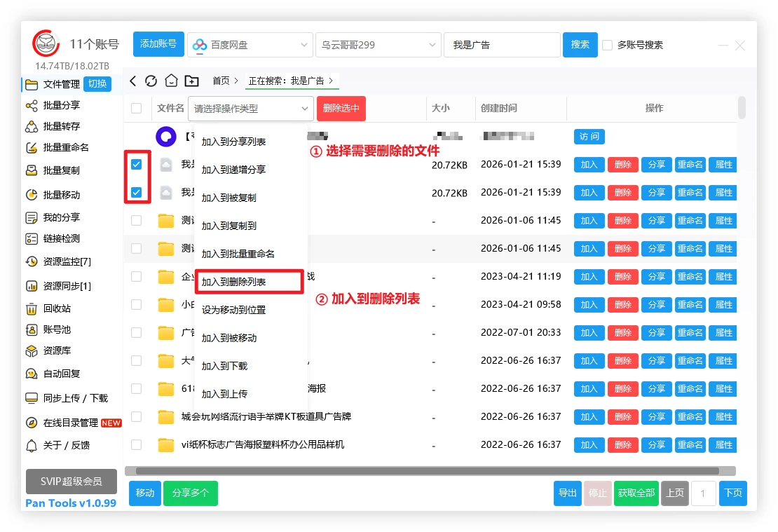The width and height of the screenshot is (778, 532).
Task: Click the new folder icon
Action: pyautogui.click(x=191, y=81)
